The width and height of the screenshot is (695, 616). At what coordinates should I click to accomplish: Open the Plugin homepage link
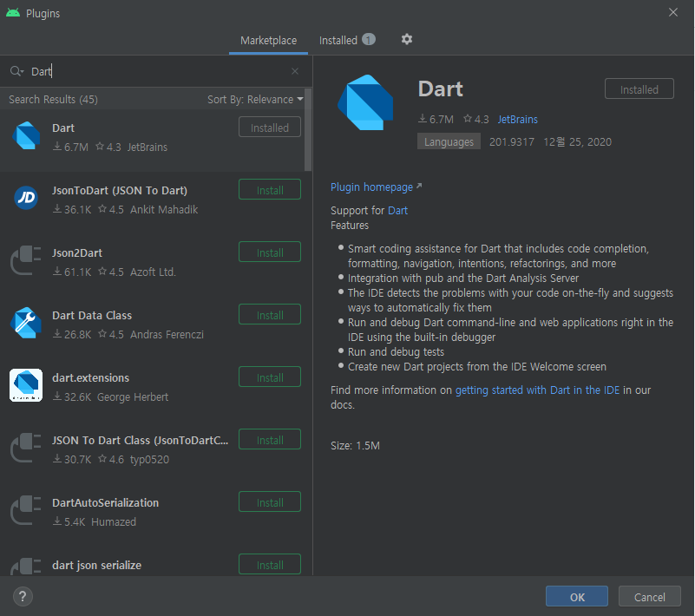[376, 187]
